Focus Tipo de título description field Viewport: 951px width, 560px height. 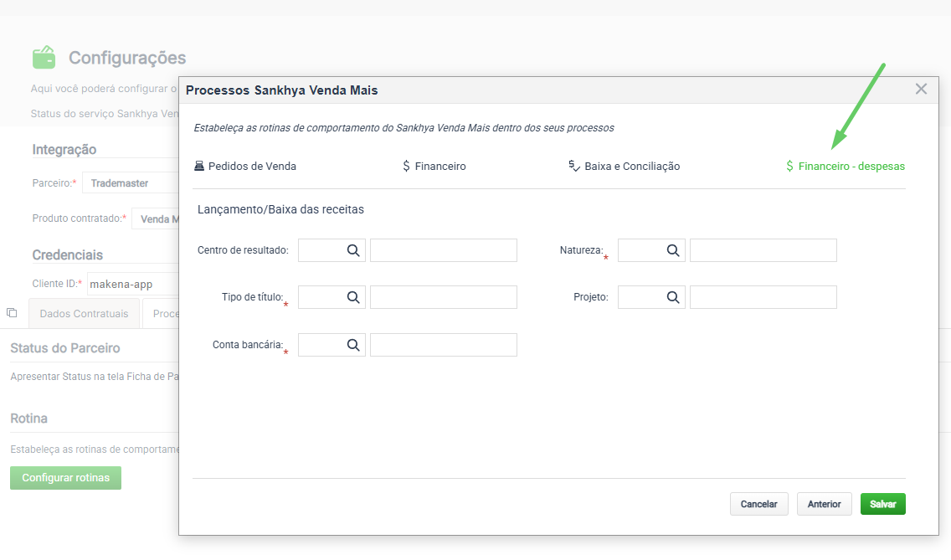pos(444,297)
